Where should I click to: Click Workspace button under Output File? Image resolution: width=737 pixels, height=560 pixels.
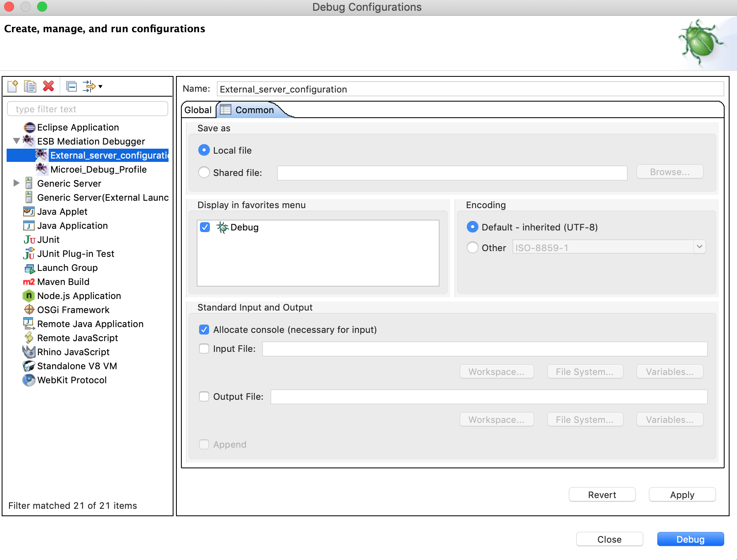497,420
